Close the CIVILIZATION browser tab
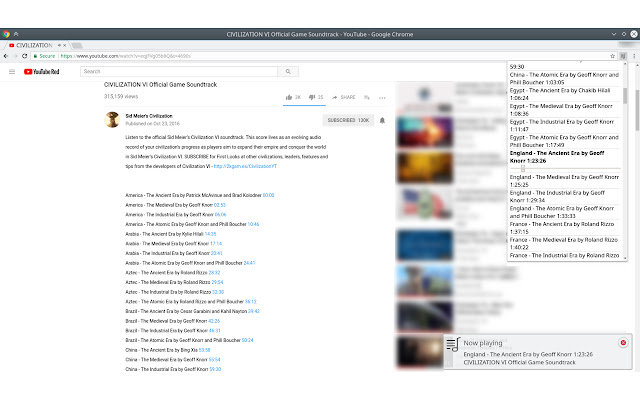640x400 pixels. tap(64, 45)
